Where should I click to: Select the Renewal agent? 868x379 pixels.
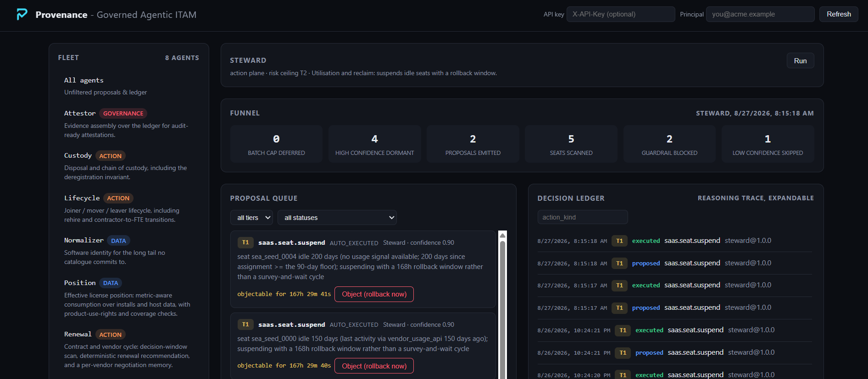128,349
